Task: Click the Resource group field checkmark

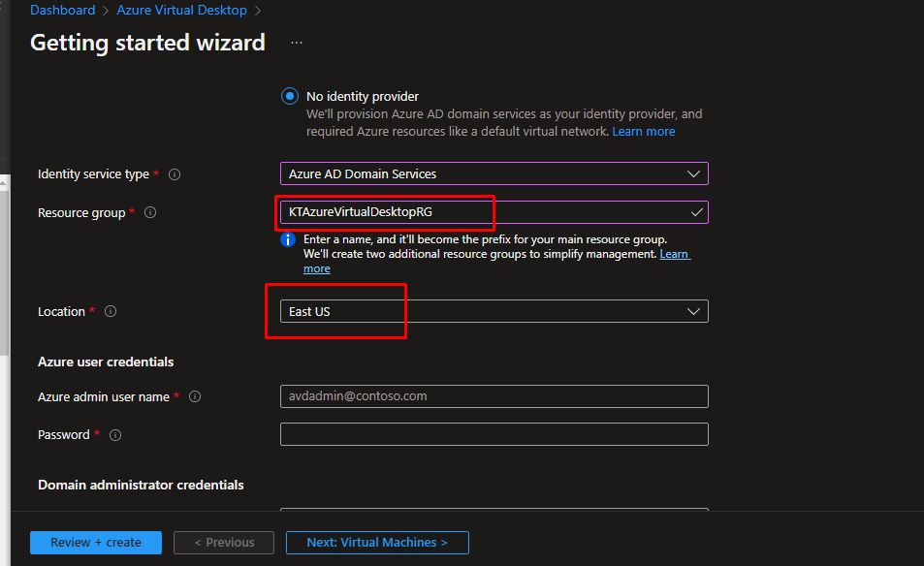Action: 696,212
